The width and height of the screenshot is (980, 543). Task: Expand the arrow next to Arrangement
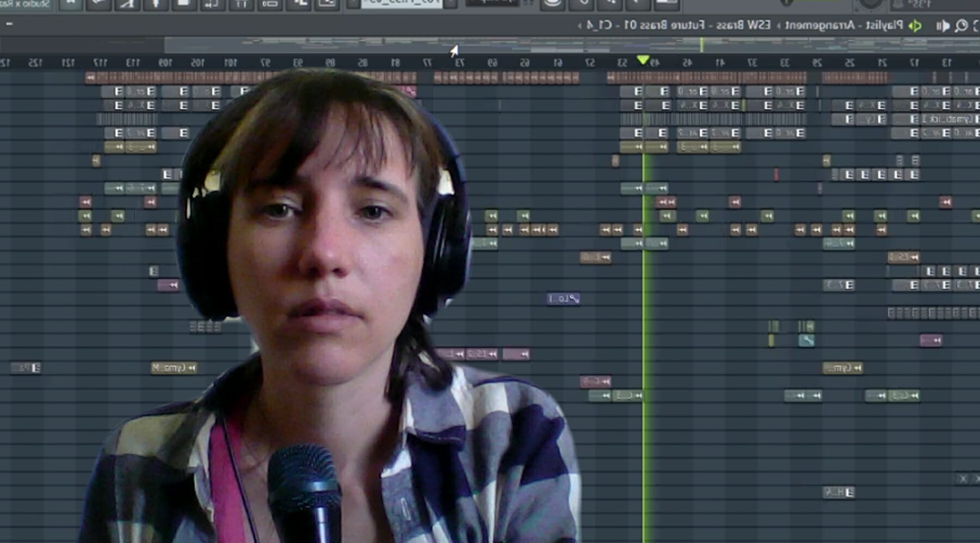pos(778,26)
